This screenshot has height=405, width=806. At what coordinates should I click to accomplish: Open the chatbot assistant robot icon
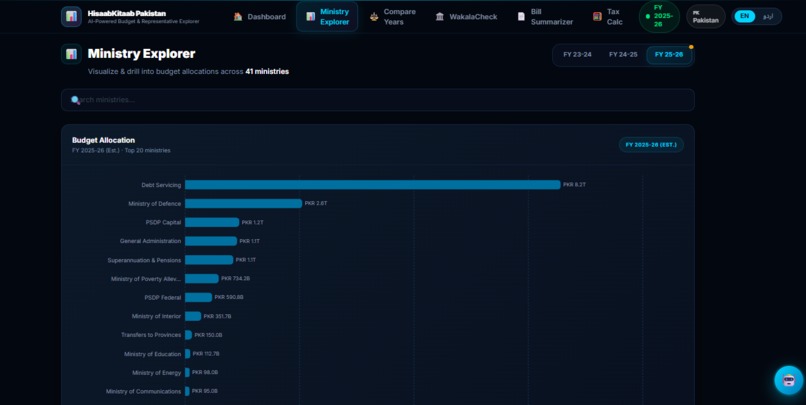[789, 380]
